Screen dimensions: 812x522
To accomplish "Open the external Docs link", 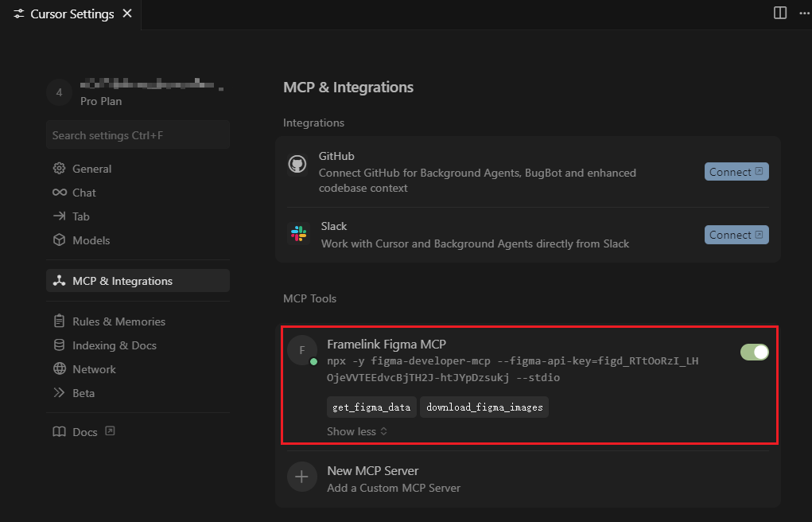I will (84, 432).
